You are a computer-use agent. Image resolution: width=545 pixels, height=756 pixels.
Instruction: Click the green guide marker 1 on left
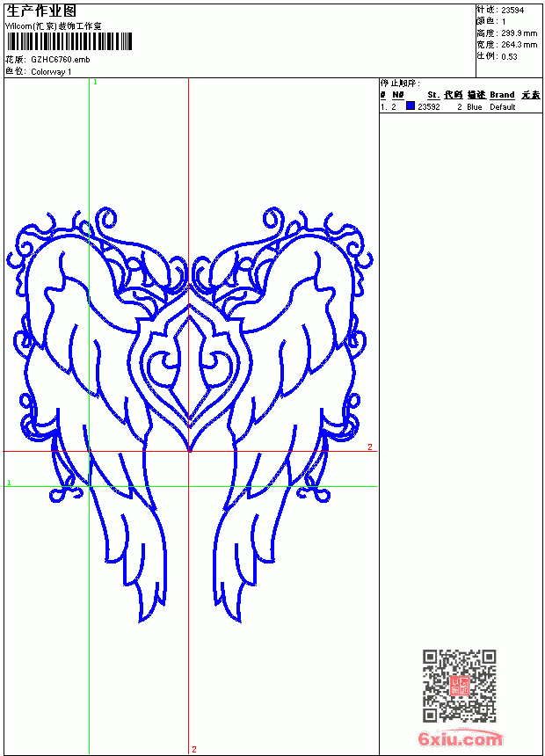[x=9, y=483]
